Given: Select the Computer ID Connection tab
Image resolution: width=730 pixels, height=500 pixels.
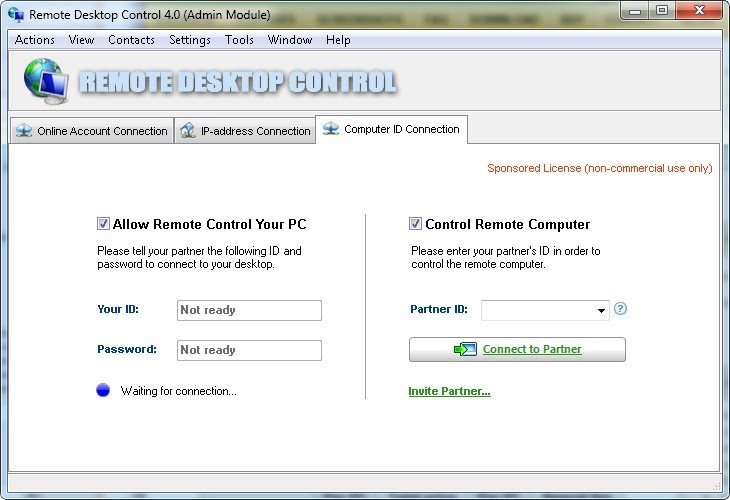Looking at the screenshot, I should click(x=392, y=129).
